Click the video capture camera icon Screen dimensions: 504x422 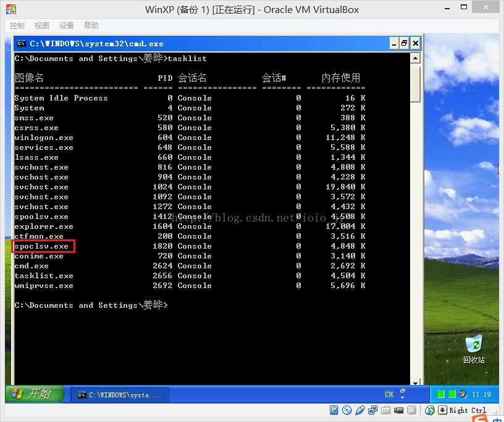click(x=398, y=410)
